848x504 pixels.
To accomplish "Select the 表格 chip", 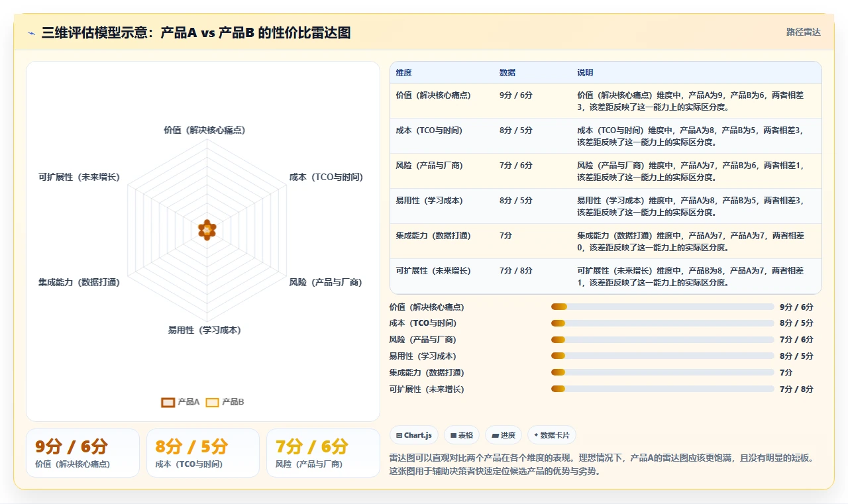I will coord(462,435).
